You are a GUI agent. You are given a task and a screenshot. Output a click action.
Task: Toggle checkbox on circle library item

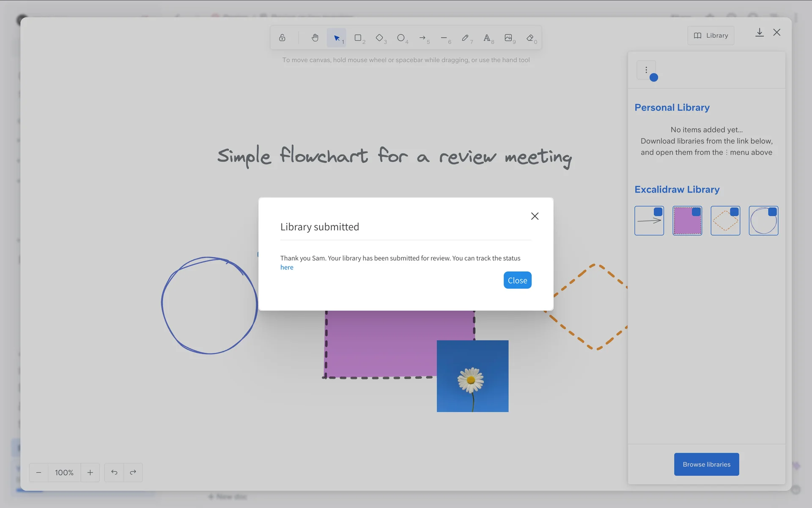[772, 212]
